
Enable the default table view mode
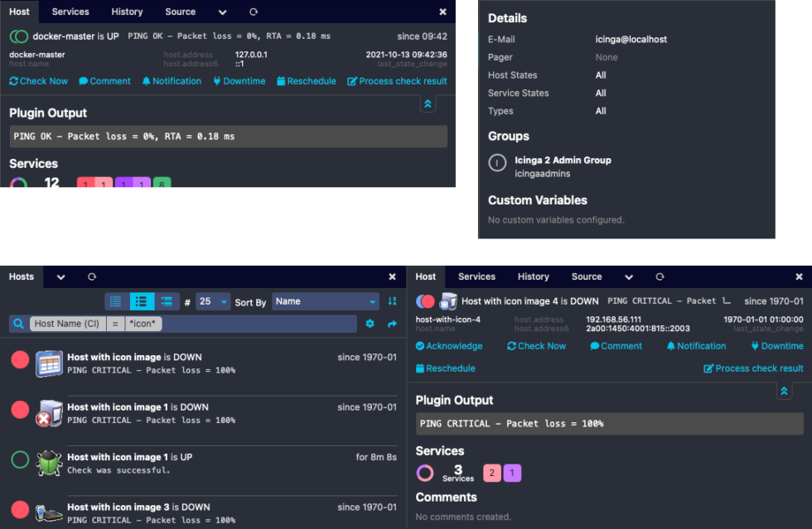point(114,301)
